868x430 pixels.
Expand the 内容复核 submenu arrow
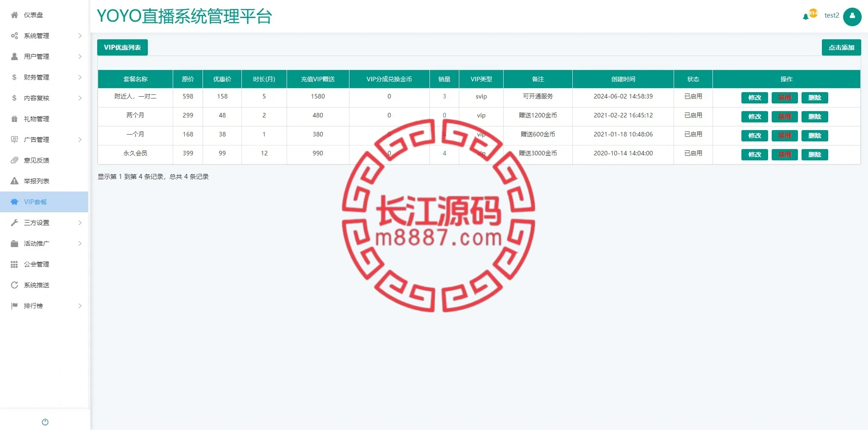pos(80,98)
